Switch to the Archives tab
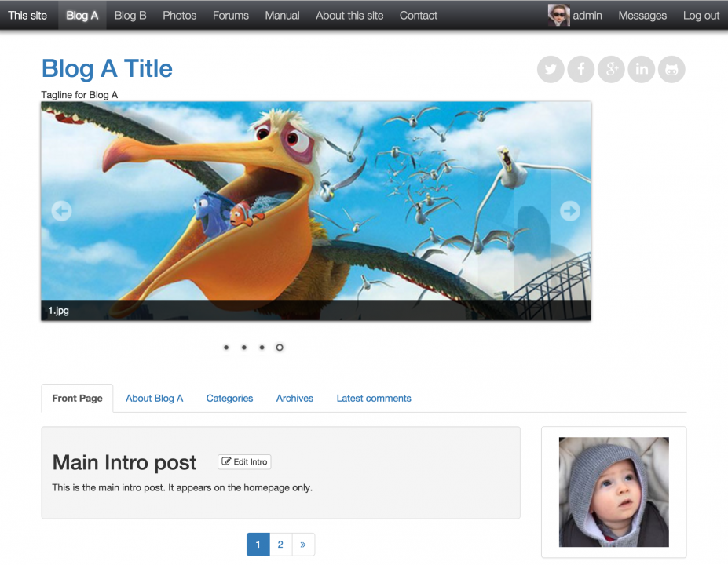Screen dimensions: 728x565 pos(294,399)
